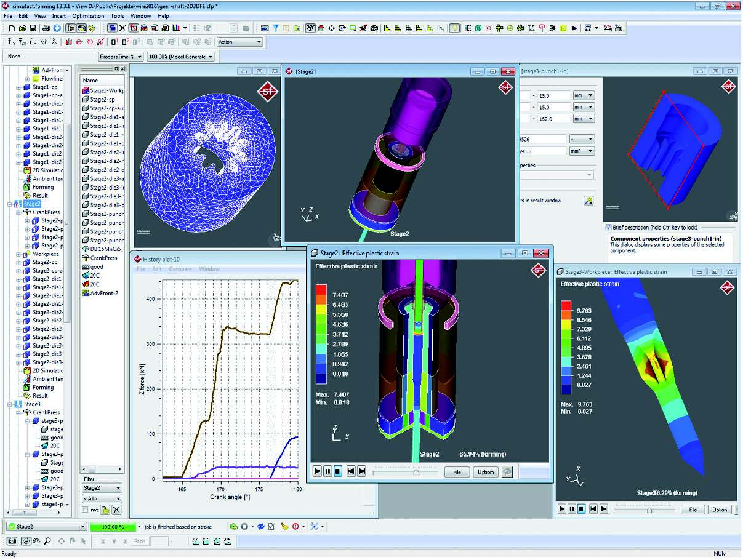Click the Print icon in the toolbar
This screenshot has width=743, height=560.
46,28
